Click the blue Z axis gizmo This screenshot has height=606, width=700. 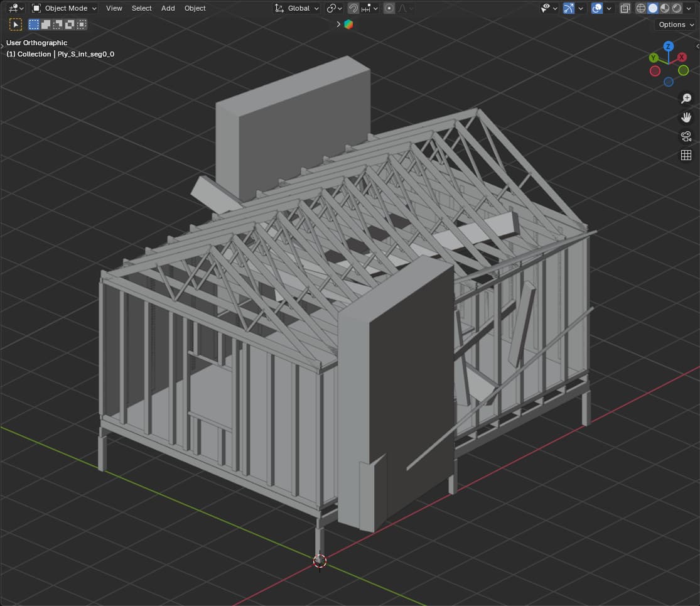669,46
